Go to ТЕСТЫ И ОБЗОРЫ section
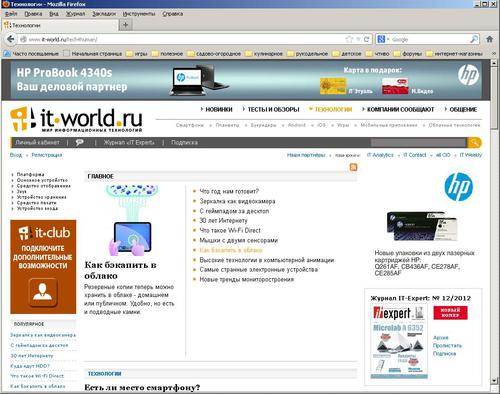 tap(273, 109)
